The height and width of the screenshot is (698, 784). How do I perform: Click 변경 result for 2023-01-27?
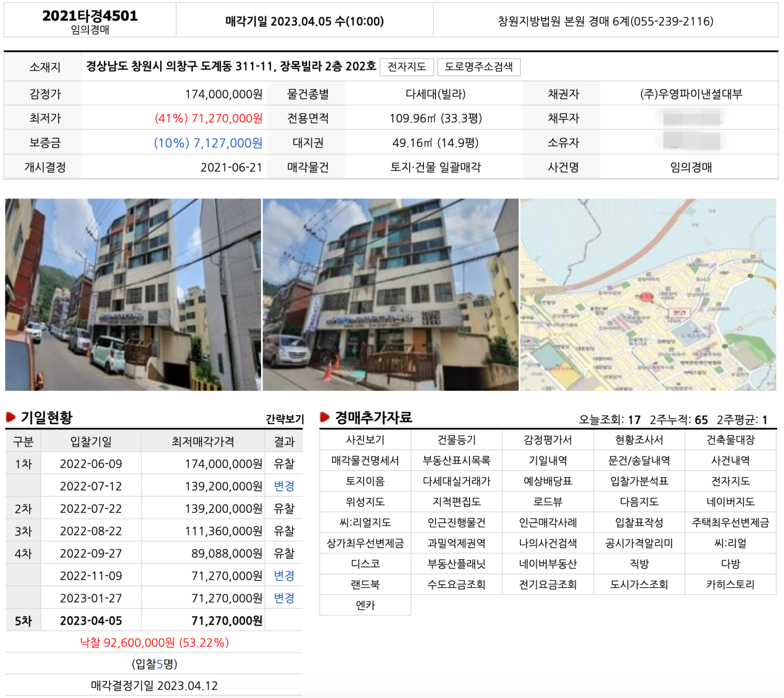[284, 598]
